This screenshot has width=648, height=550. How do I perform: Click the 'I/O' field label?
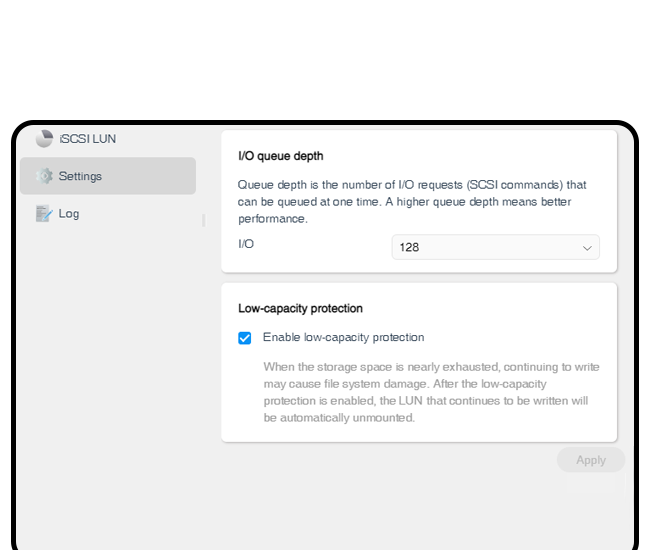pyautogui.click(x=246, y=243)
